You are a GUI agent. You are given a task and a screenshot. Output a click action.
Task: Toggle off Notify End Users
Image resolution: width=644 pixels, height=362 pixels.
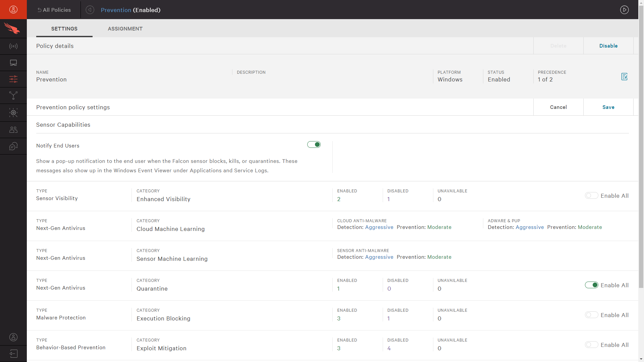(314, 144)
